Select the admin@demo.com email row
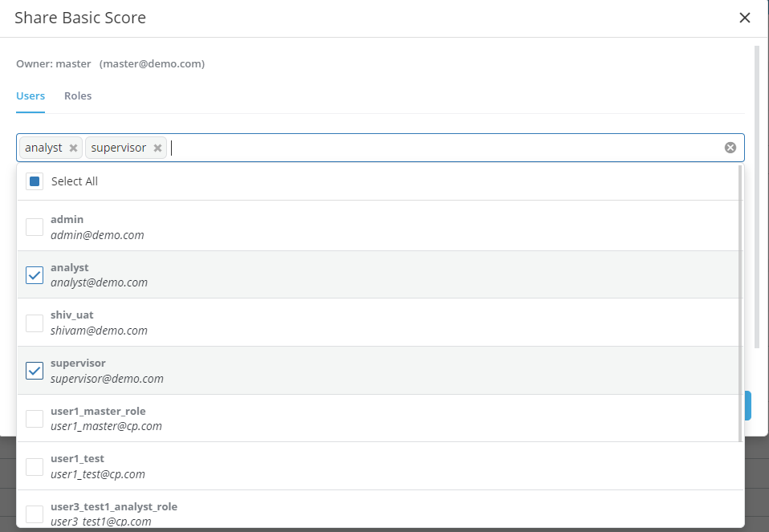769x532 pixels. coord(97,235)
